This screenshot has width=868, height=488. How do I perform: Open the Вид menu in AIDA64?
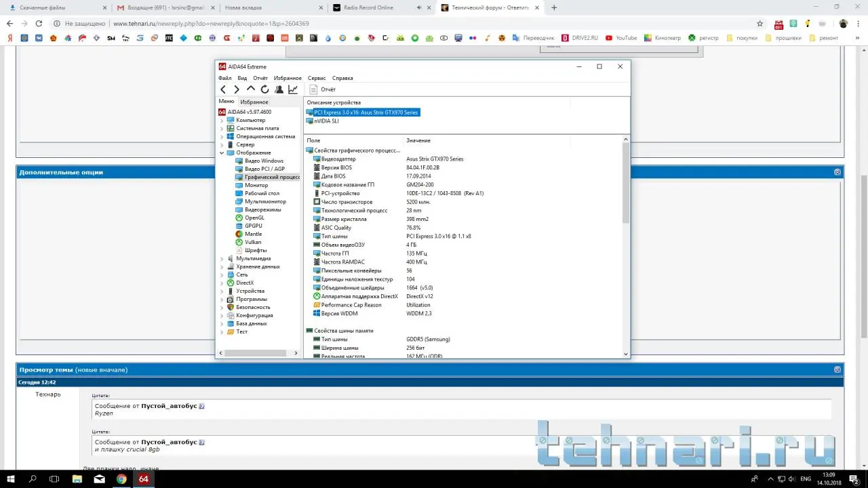(242, 78)
